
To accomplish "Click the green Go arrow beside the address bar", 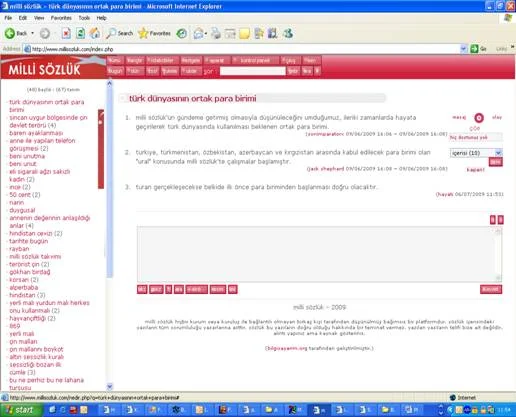I will [x=474, y=49].
